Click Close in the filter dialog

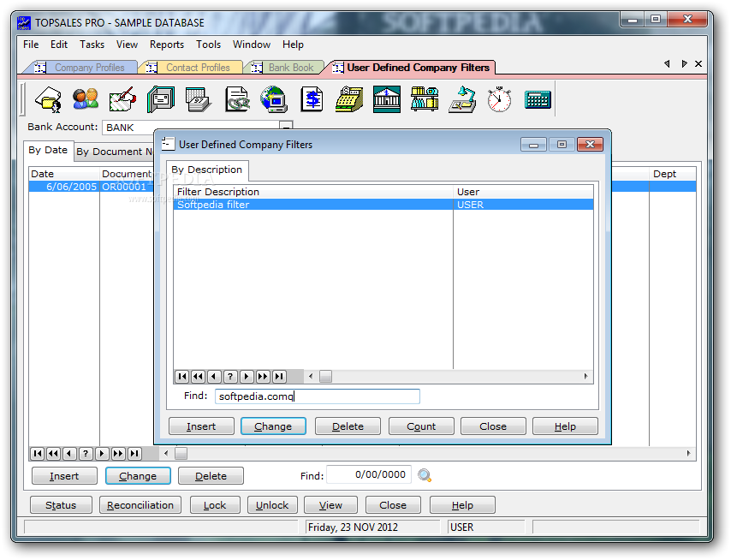pos(493,426)
